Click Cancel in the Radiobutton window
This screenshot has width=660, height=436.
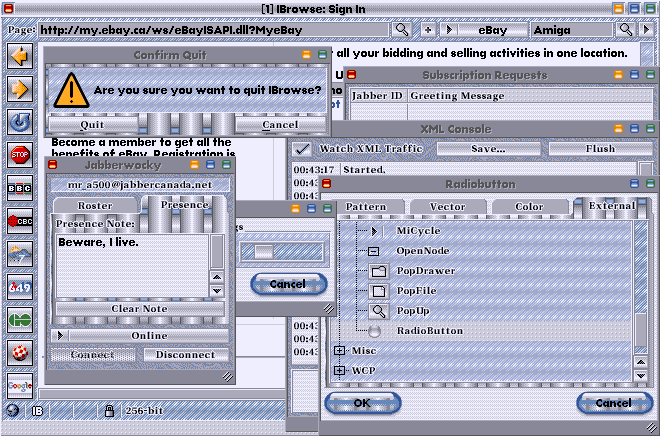click(x=614, y=403)
